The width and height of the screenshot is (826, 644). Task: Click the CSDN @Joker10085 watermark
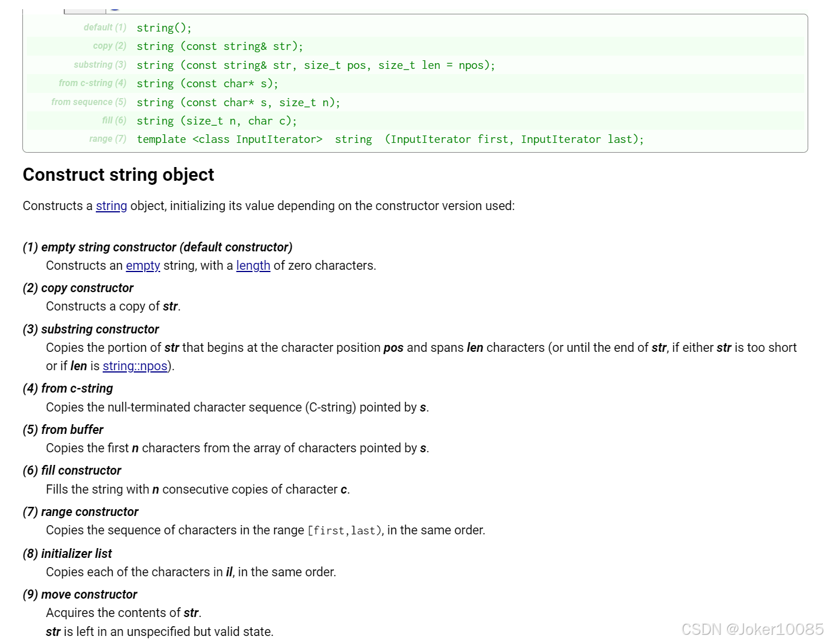point(752,630)
